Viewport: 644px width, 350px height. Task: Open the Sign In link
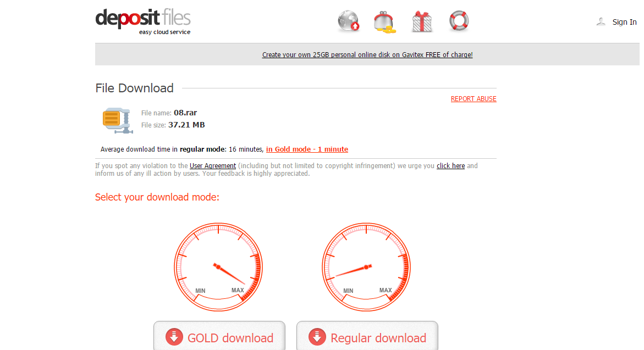click(x=624, y=22)
